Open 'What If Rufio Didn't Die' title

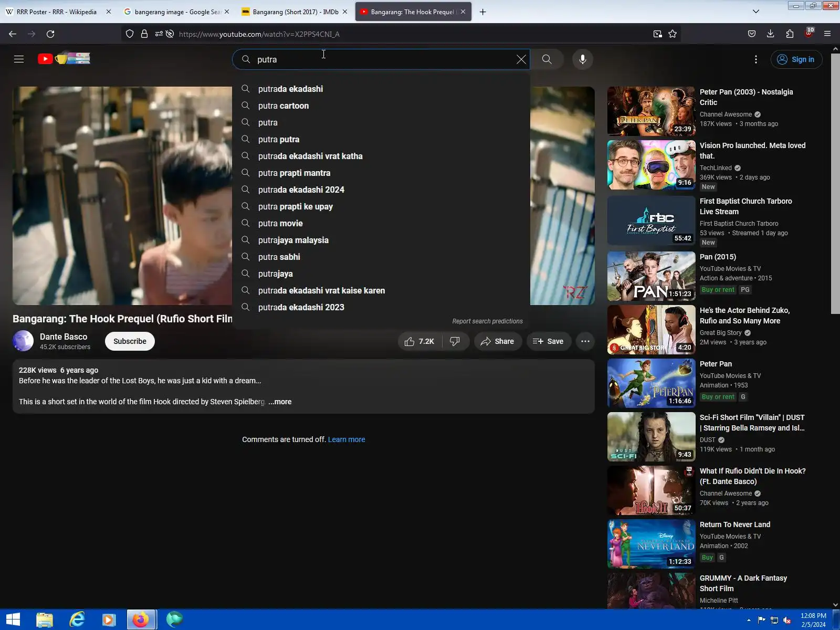[752, 476]
